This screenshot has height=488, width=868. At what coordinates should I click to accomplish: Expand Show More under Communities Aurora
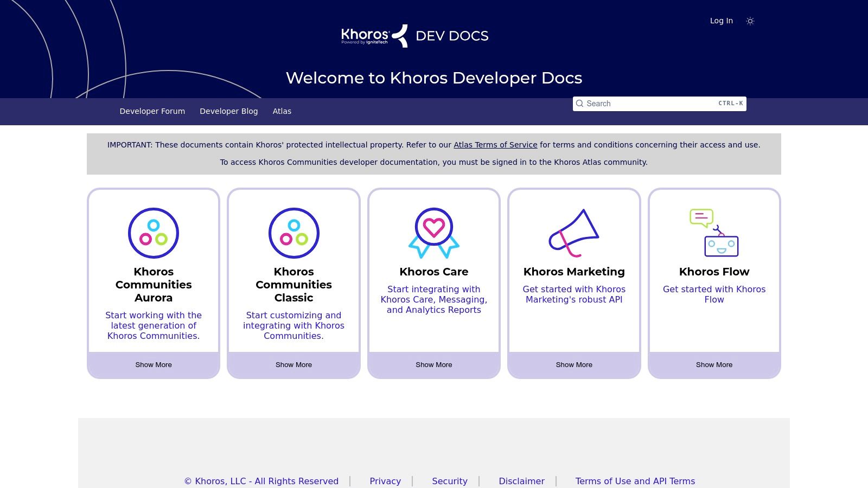[154, 365]
